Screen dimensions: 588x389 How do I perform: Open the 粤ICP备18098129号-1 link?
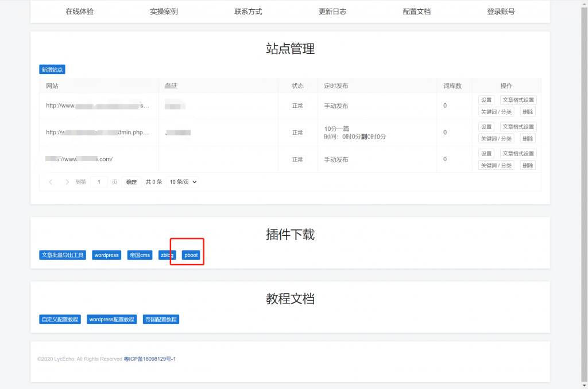point(150,359)
